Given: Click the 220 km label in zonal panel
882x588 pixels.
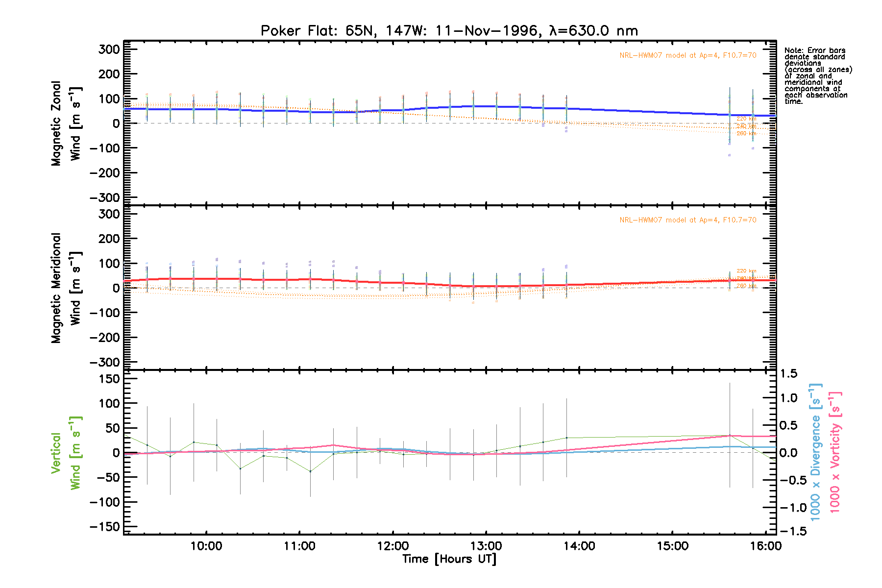Looking at the screenshot, I should tap(746, 119).
